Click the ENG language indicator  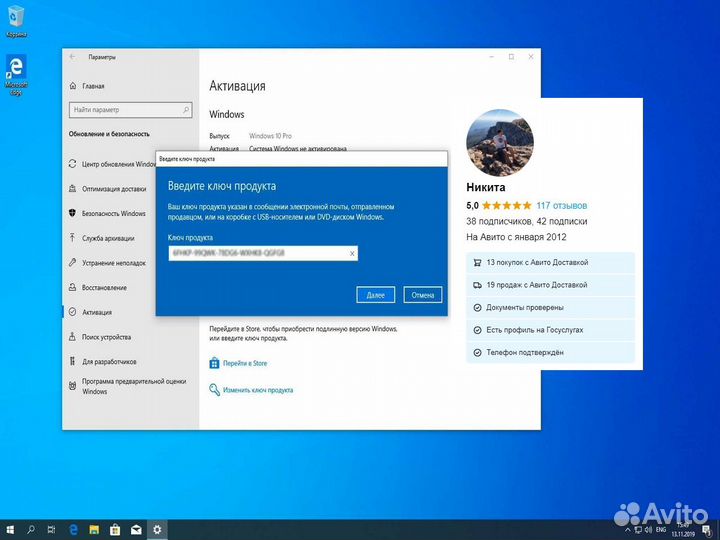pyautogui.click(x=661, y=529)
